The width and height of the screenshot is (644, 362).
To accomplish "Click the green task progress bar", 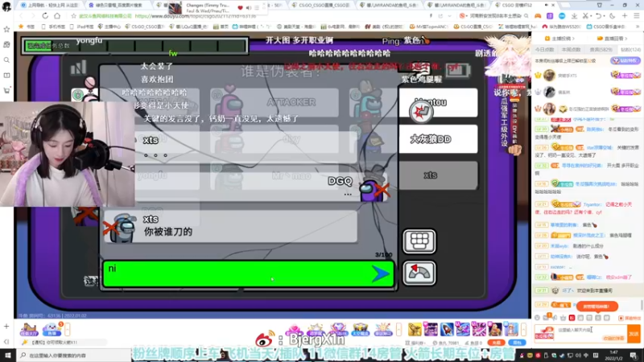I will (x=135, y=46).
